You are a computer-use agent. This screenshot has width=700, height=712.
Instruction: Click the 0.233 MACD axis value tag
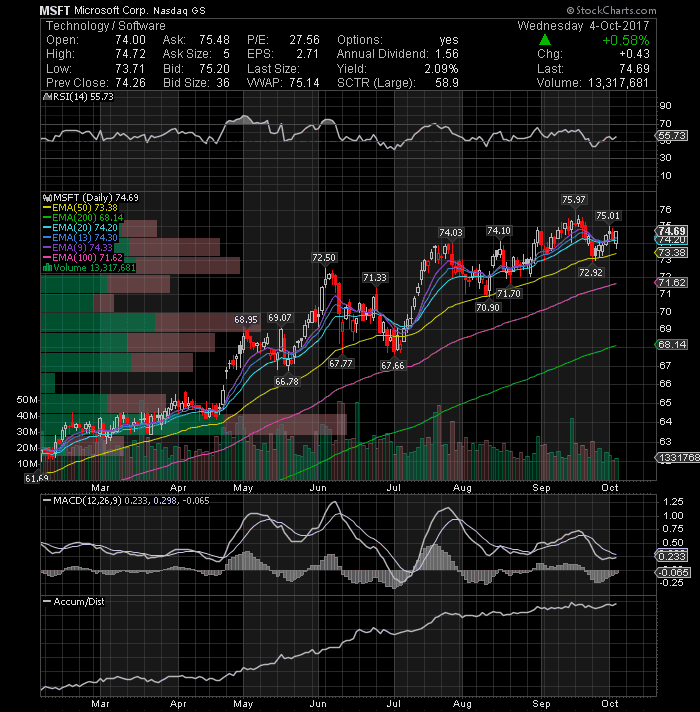pos(672,556)
